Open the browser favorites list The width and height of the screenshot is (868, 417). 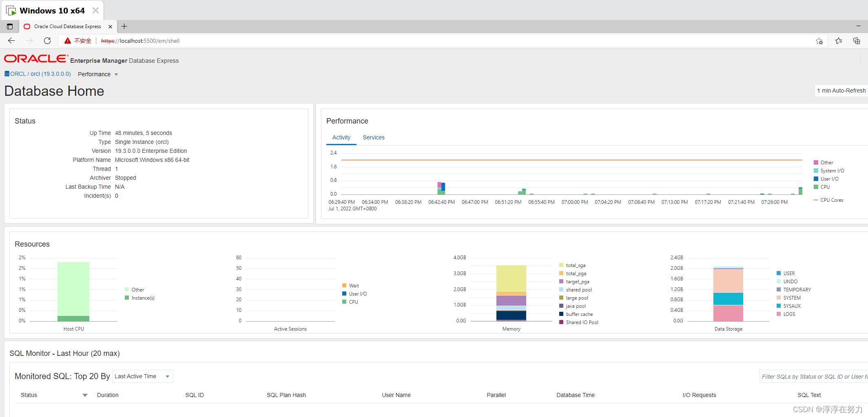point(839,41)
